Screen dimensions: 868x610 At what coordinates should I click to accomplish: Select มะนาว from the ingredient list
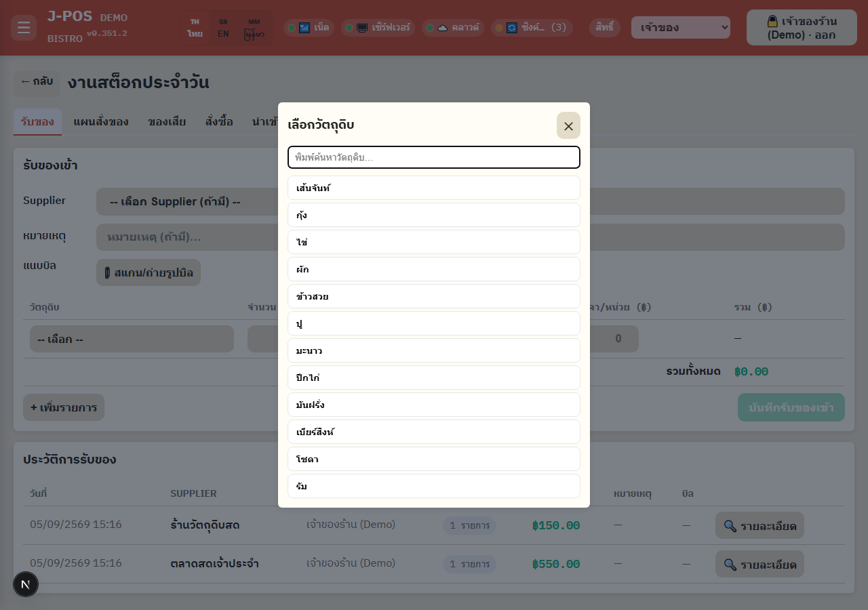point(434,350)
